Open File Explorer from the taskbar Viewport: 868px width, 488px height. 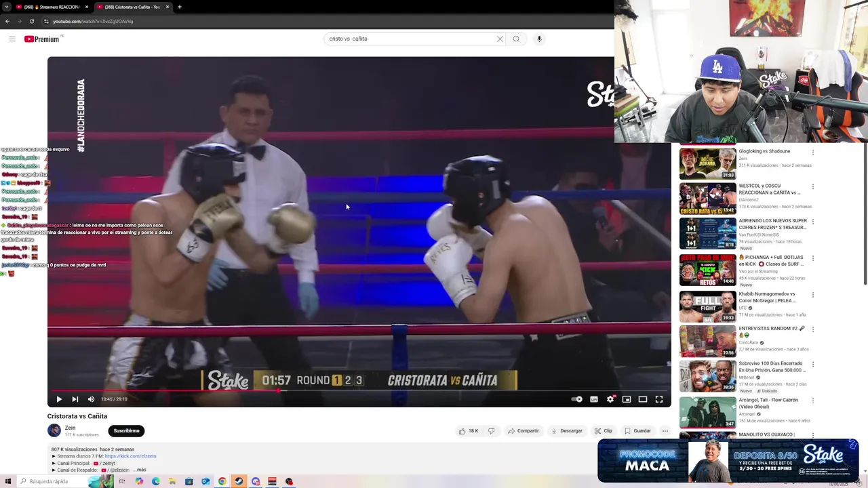tap(172, 481)
